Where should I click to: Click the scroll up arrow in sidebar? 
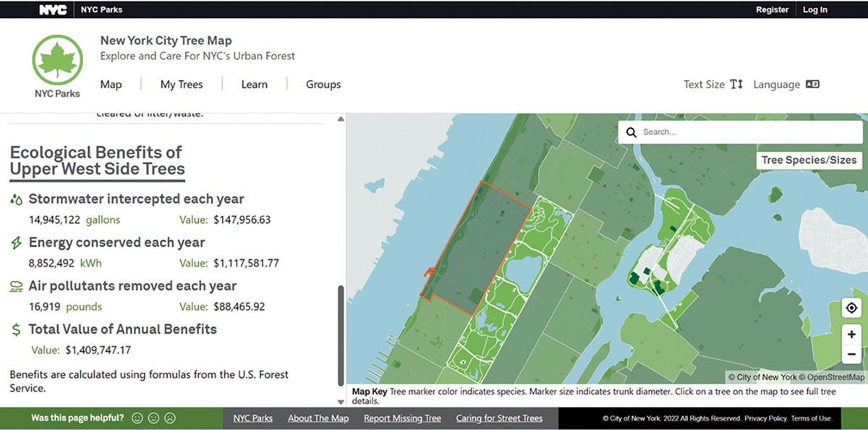click(x=341, y=118)
